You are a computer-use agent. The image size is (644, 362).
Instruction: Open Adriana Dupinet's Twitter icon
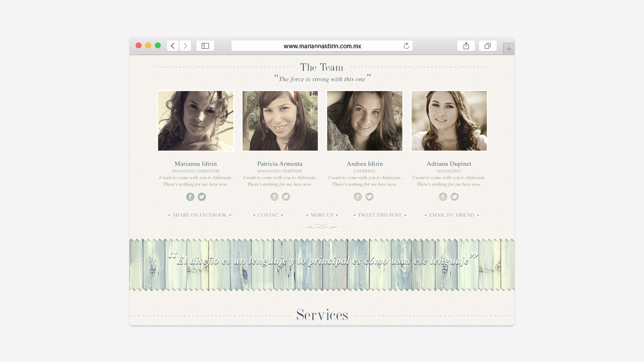tap(454, 197)
